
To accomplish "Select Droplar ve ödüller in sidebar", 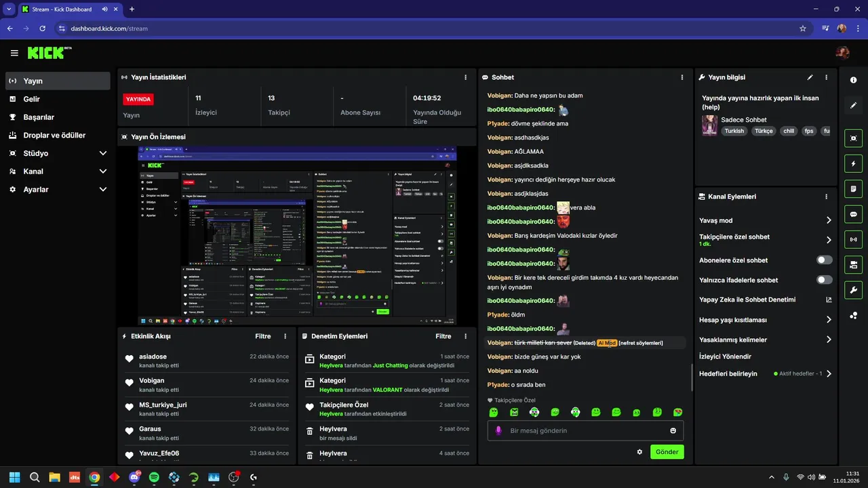I will tap(58, 136).
